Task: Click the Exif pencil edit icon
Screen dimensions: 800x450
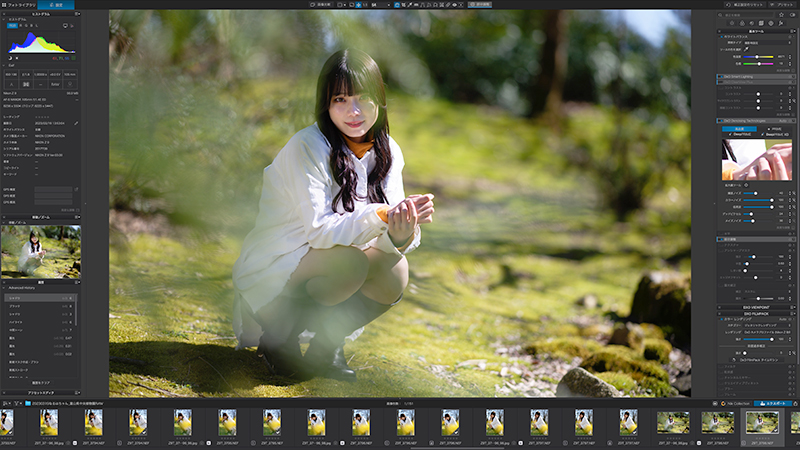Action: click(x=76, y=123)
